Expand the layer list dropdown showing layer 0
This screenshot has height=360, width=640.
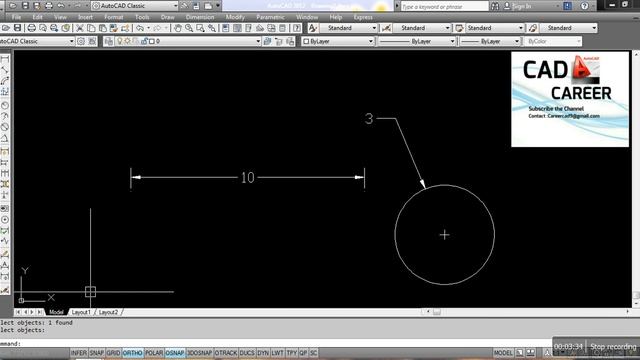(x=258, y=41)
